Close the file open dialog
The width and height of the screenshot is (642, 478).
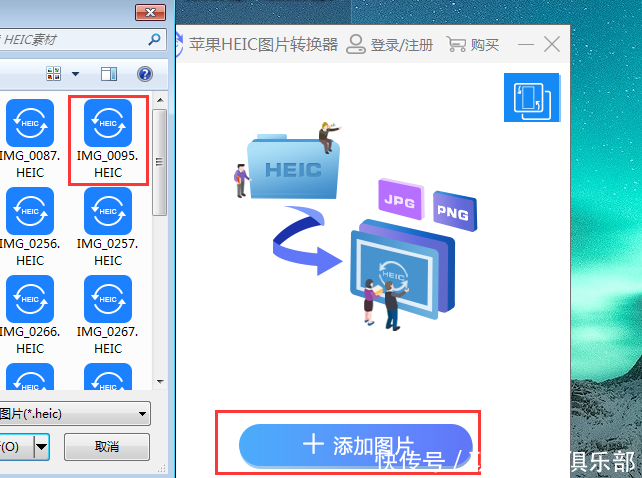point(150,12)
